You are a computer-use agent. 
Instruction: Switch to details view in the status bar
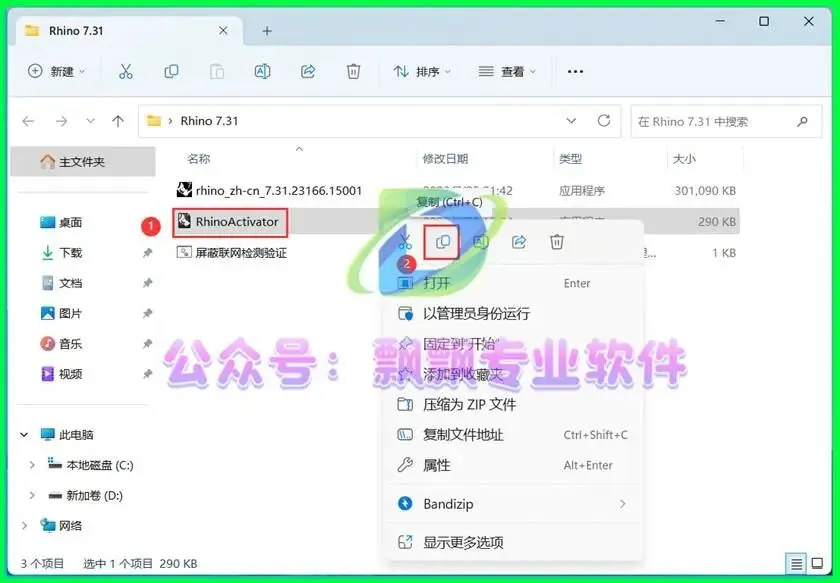tap(797, 564)
